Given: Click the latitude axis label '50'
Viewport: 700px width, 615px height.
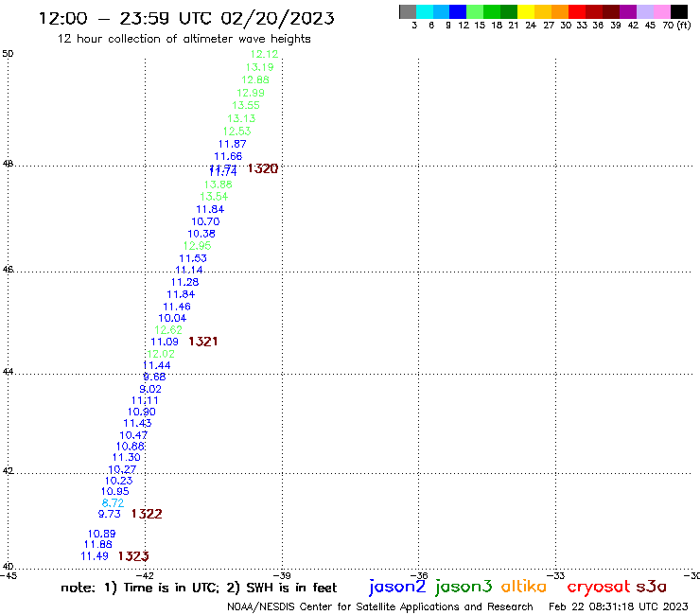Looking at the screenshot, I should (8, 54).
